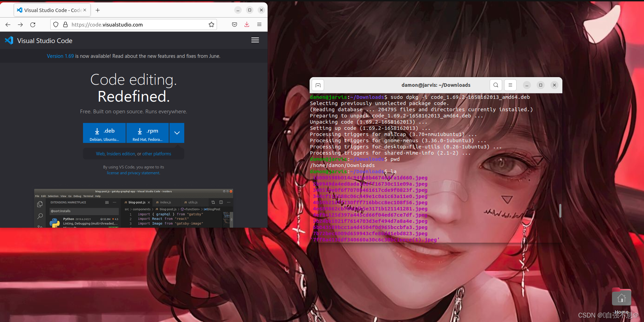Image resolution: width=644 pixels, height=322 pixels.
Task: Click the Visual Studio Code site title
Action: point(45,41)
